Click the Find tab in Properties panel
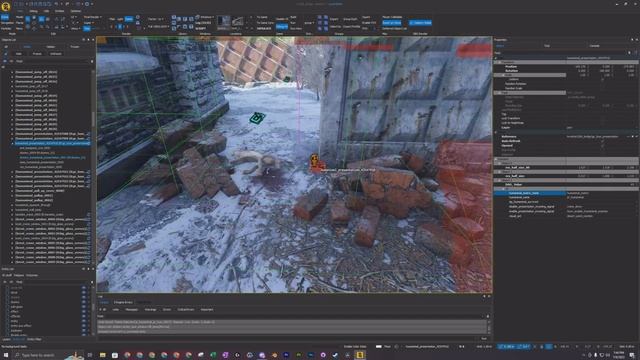The height and width of the screenshot is (360, 640). tap(547, 46)
